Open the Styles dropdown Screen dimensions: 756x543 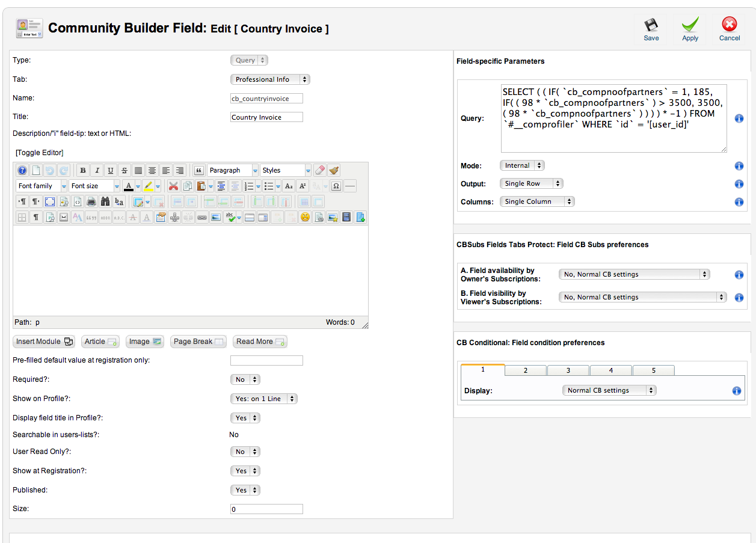pos(286,170)
